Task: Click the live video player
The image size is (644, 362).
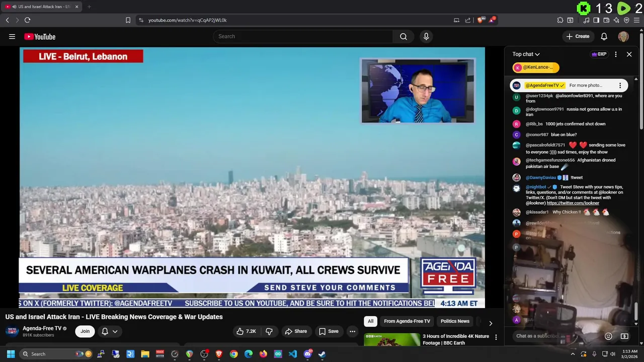Action: 252,177
